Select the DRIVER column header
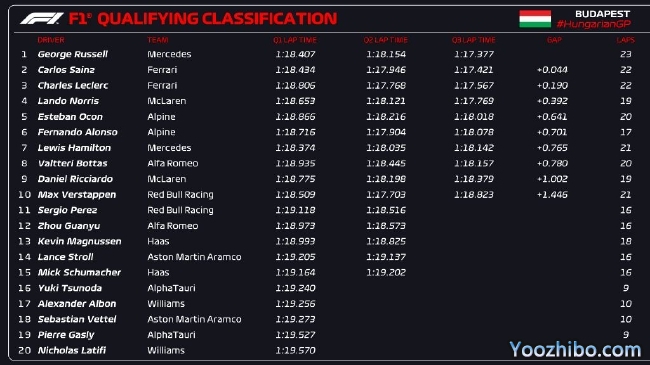 (x=51, y=40)
